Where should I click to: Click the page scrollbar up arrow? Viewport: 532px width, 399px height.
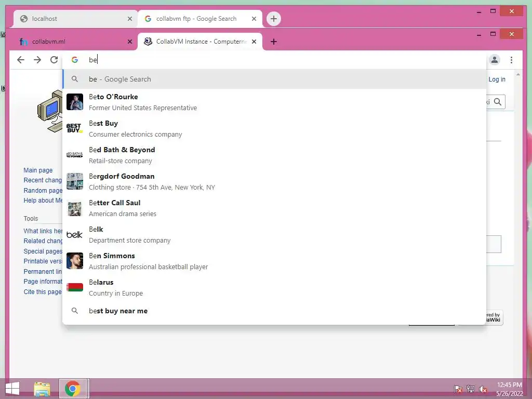click(x=518, y=74)
